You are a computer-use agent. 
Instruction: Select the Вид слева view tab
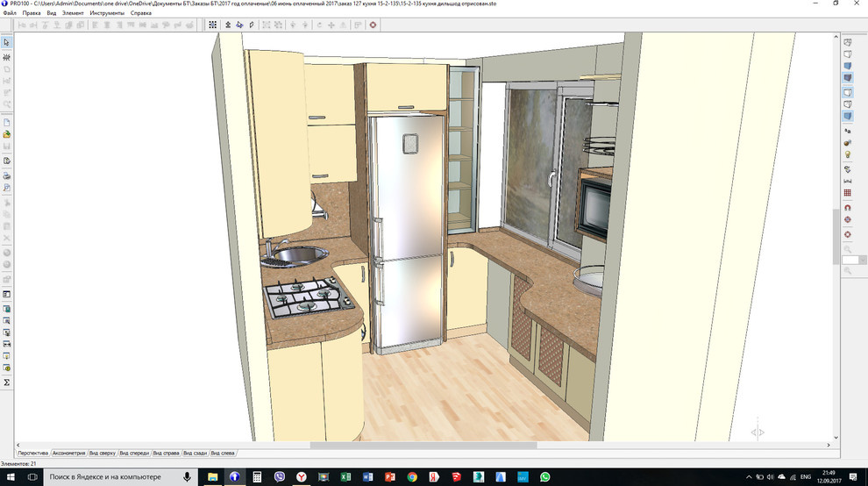[224, 454]
